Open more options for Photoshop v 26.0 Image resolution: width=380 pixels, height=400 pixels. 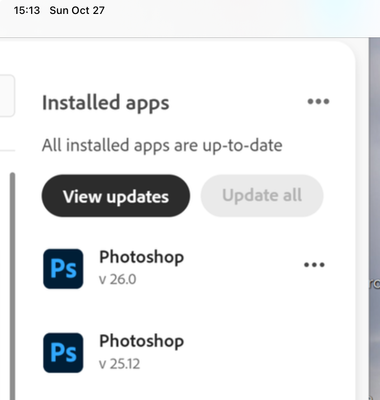coord(314,265)
